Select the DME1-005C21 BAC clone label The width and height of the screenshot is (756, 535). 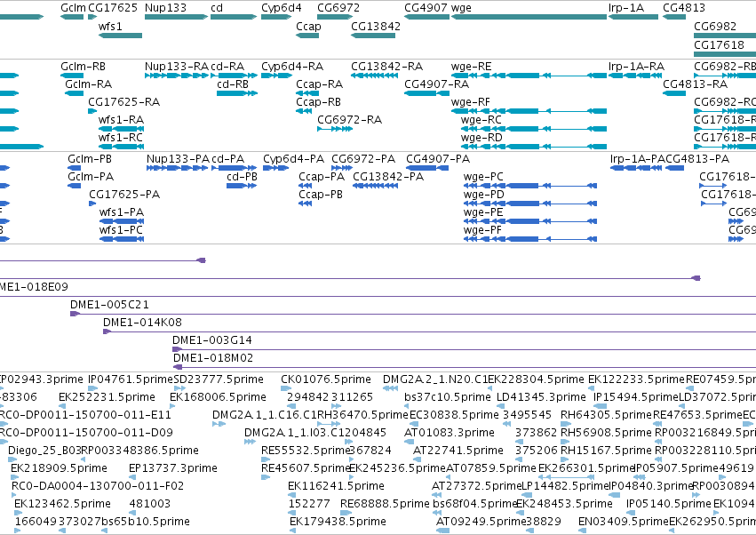(x=109, y=305)
